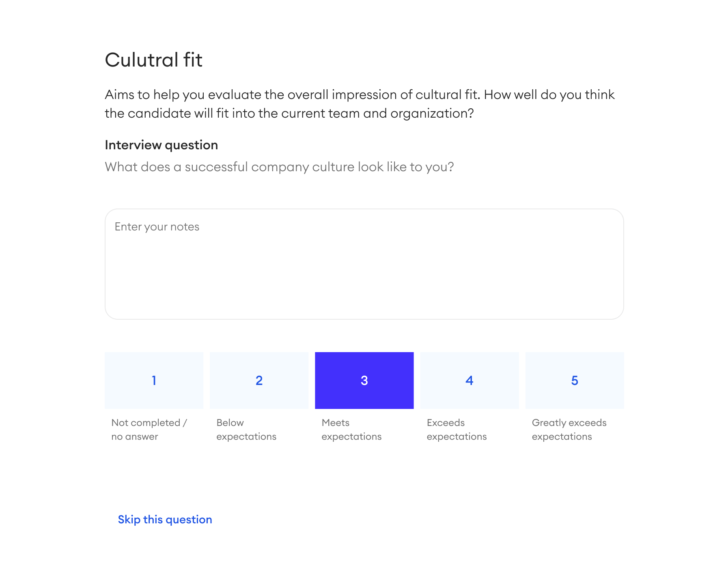Click the Culutral fit heading
Image resolution: width=728 pixels, height=585 pixels.
click(x=153, y=60)
